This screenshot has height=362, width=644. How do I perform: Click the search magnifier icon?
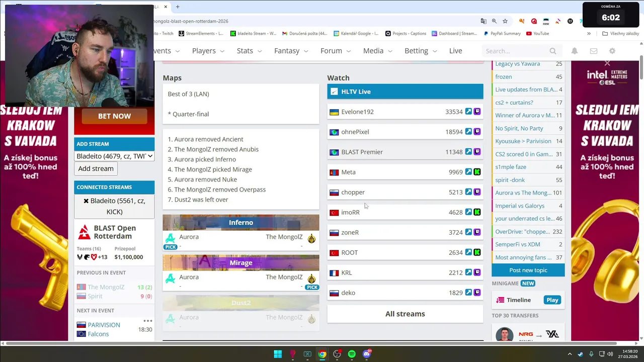[553, 51]
